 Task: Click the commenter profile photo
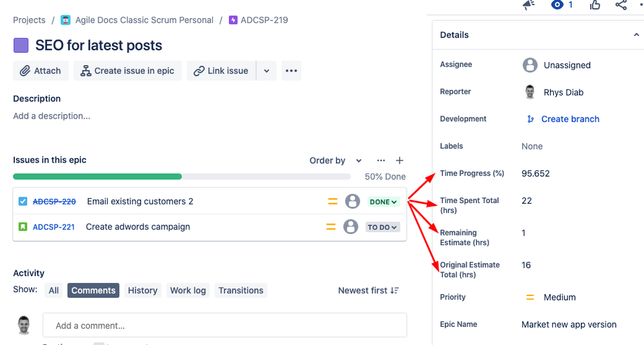24,325
